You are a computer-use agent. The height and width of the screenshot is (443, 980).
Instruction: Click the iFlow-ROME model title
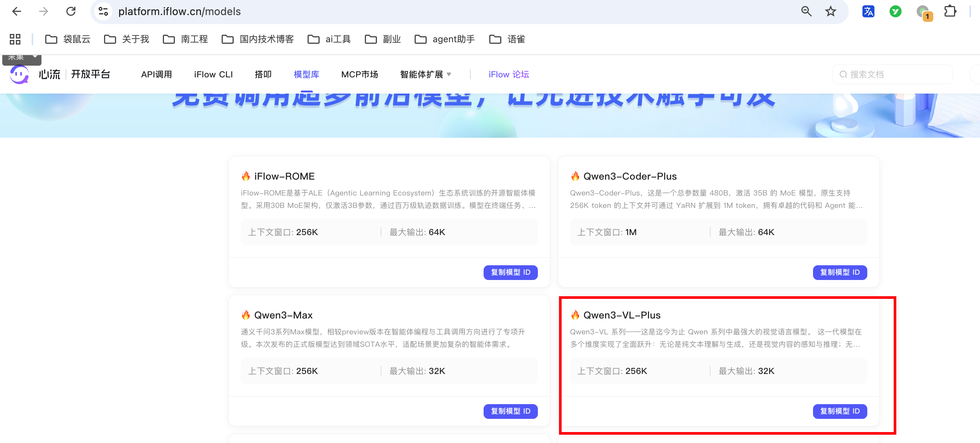(284, 176)
